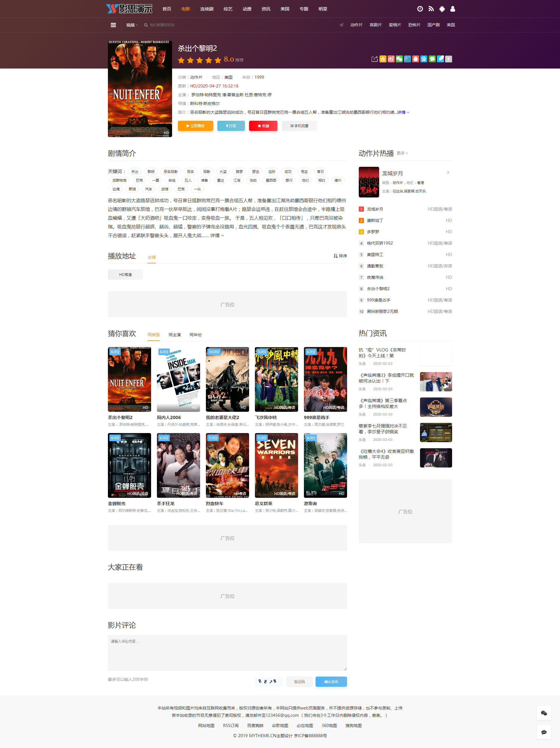560x748 pixels.
Task: Click the comment text area
Action: [227, 653]
